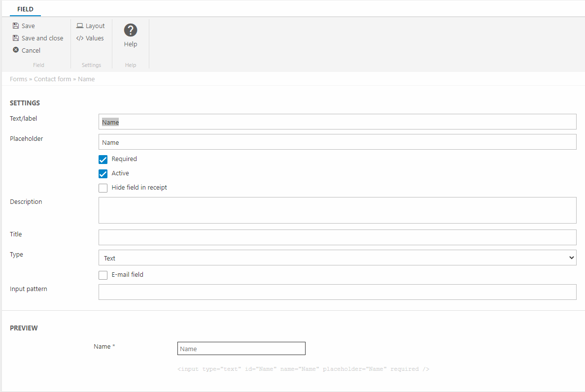Open Layout via the laptop icon

pos(80,26)
